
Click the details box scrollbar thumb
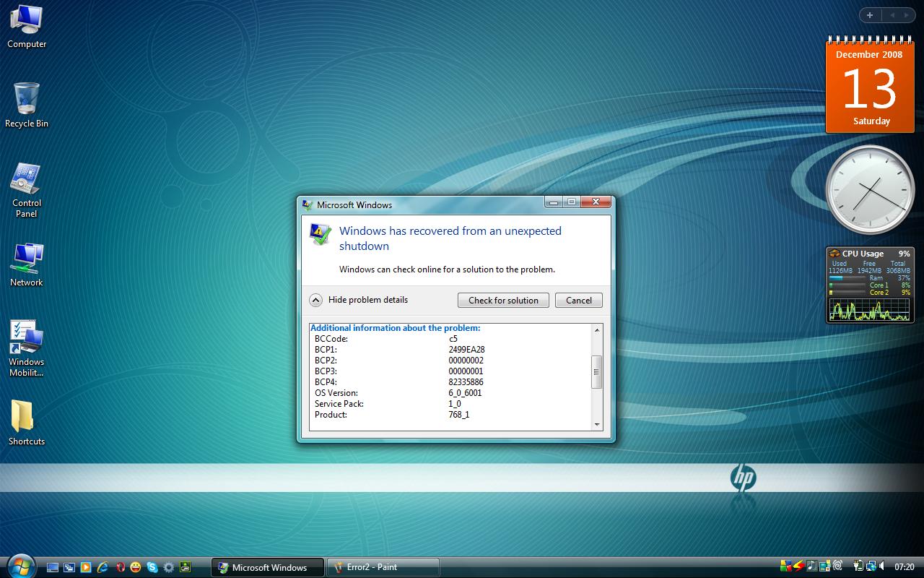pos(596,372)
